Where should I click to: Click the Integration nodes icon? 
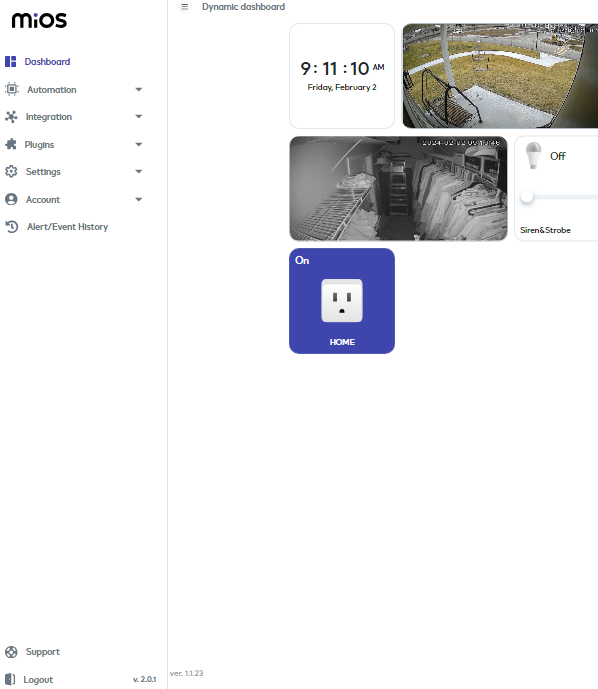[11, 117]
